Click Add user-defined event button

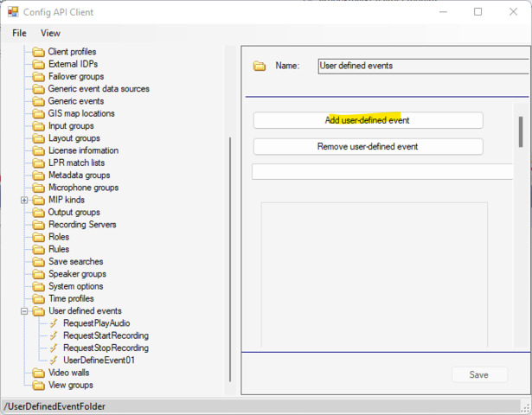coord(368,121)
